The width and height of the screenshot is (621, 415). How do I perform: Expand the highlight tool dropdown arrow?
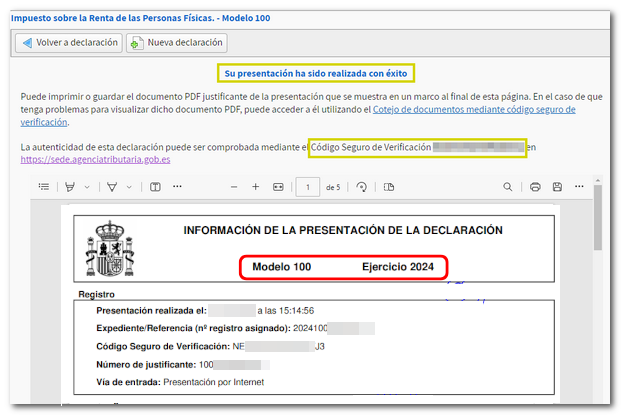[x=87, y=186]
